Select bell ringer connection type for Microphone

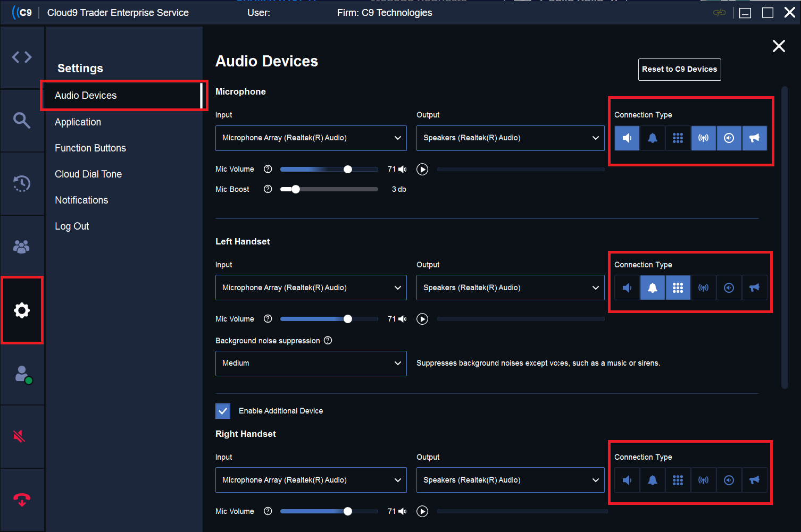point(653,138)
